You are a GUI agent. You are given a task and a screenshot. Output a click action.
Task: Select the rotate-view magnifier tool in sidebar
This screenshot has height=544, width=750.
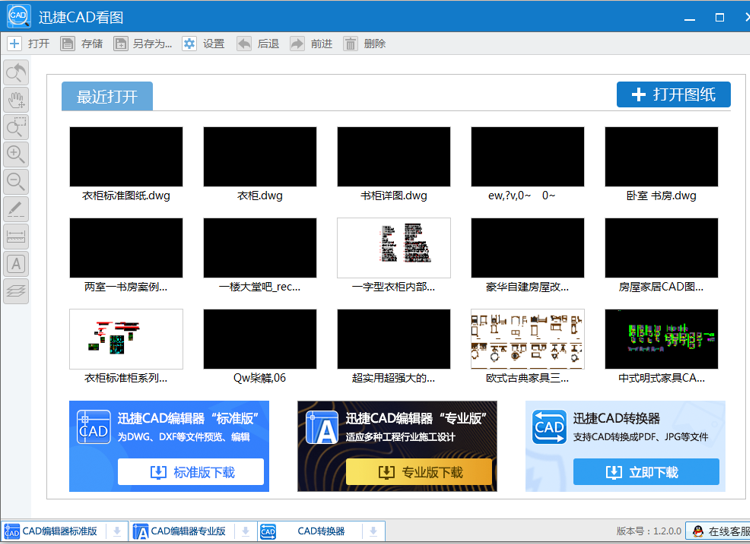point(16,73)
